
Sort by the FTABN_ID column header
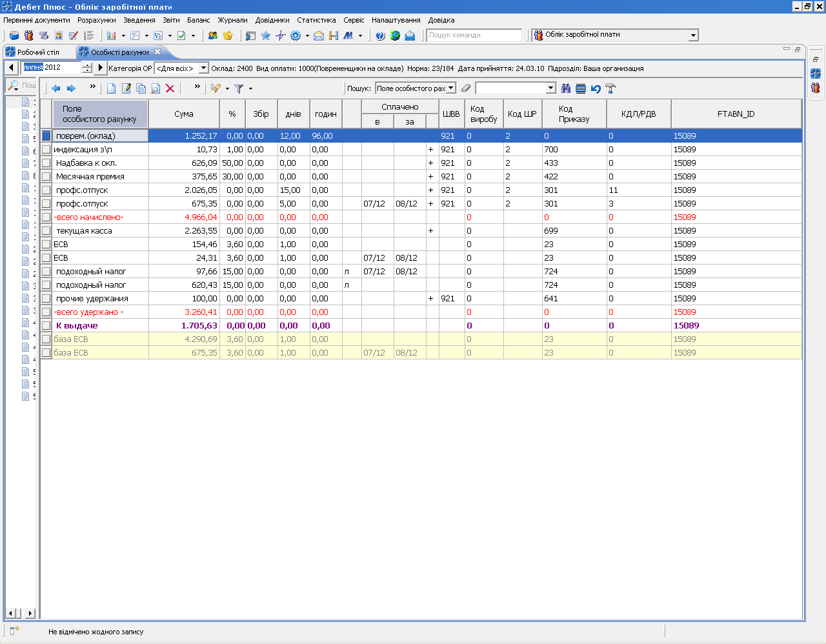[x=736, y=114]
